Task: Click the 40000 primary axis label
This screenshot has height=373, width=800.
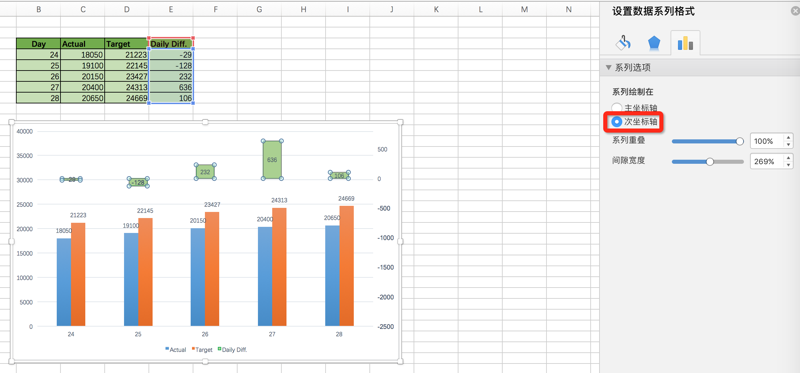Action: (x=24, y=131)
